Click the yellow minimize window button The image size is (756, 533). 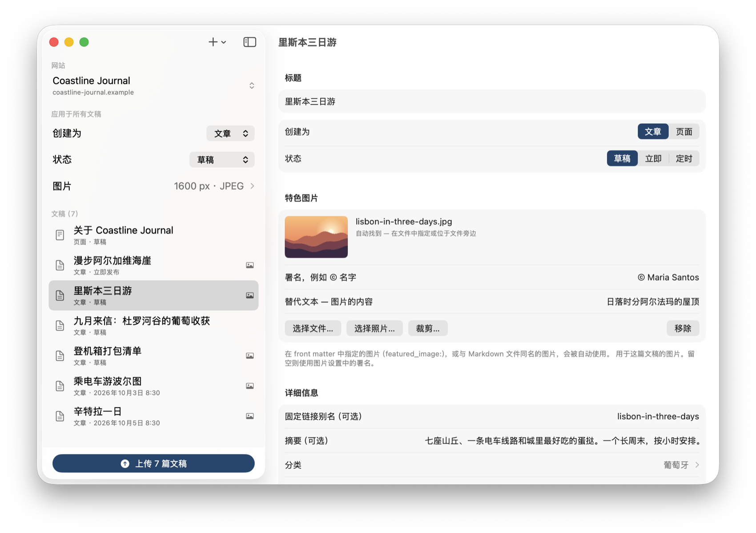[x=69, y=42]
